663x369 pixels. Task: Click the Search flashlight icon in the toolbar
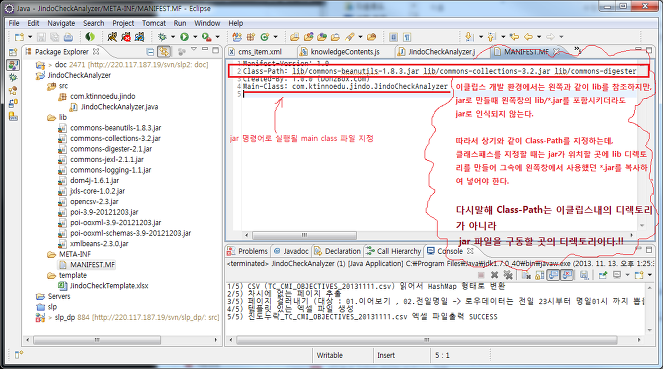click(x=350, y=37)
